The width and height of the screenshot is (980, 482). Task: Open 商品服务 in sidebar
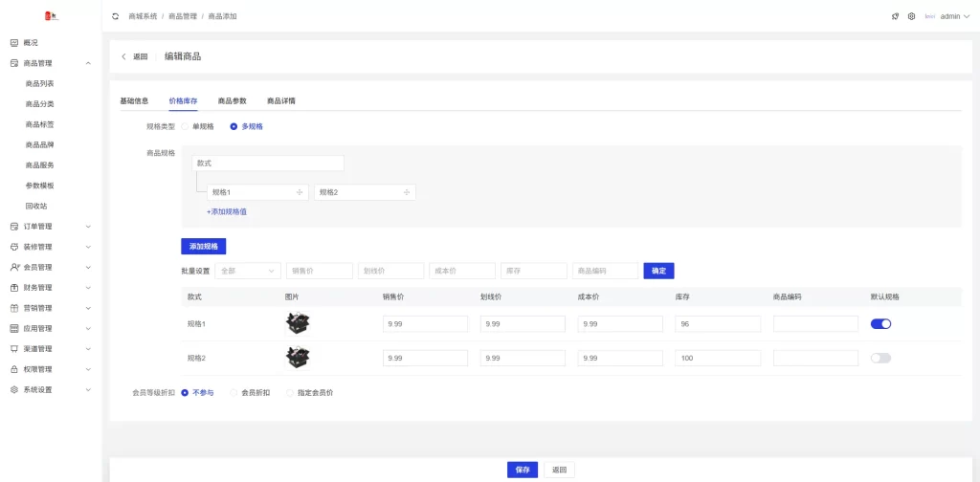[x=39, y=165]
